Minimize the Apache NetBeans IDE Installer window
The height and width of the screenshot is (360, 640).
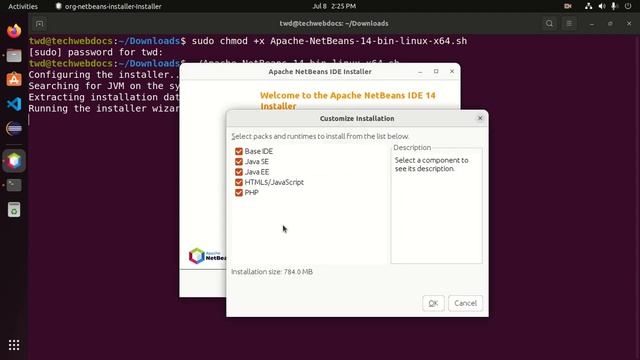point(420,71)
